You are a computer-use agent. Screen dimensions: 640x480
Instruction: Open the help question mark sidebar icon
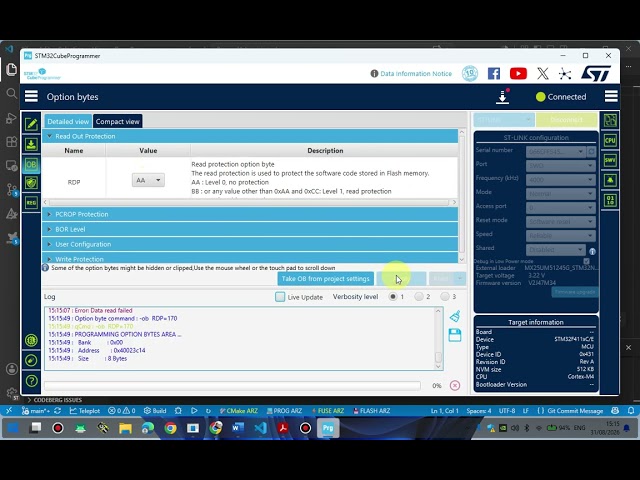point(31,381)
